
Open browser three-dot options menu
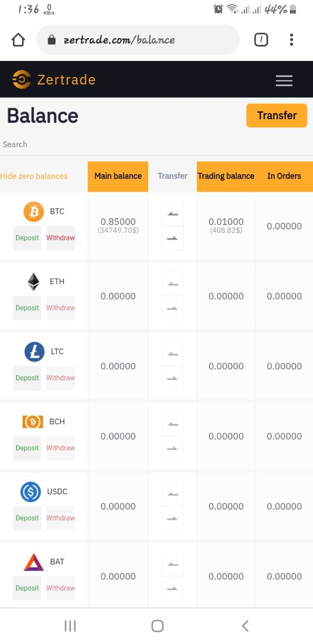[291, 40]
